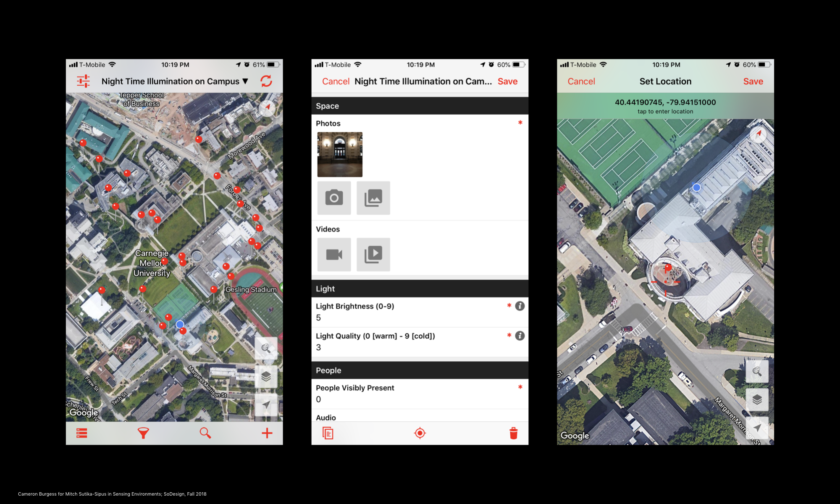840x504 pixels.
Task: Tap the locate-me arrow on the Set Location map
Action: pos(757,428)
